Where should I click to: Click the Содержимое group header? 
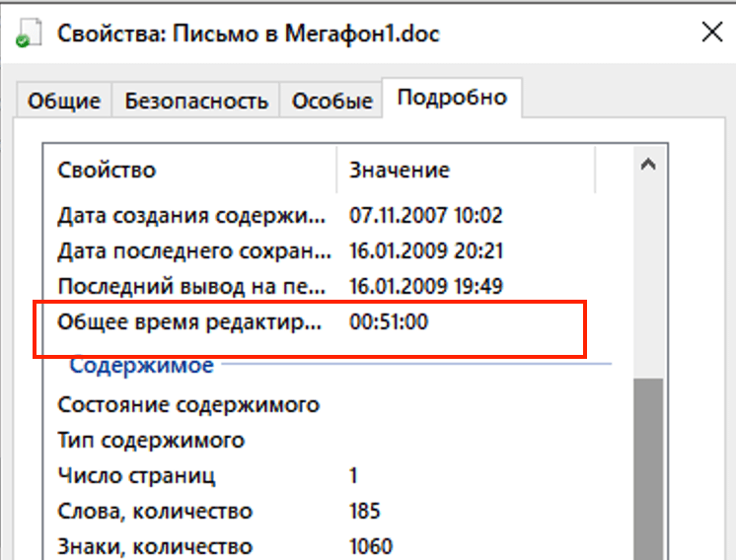pyautogui.click(x=141, y=366)
